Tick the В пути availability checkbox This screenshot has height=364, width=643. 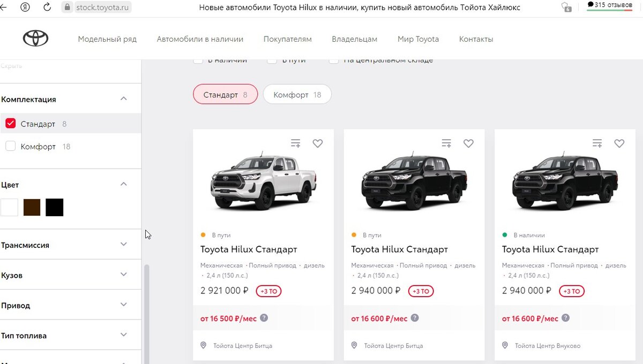(x=272, y=60)
